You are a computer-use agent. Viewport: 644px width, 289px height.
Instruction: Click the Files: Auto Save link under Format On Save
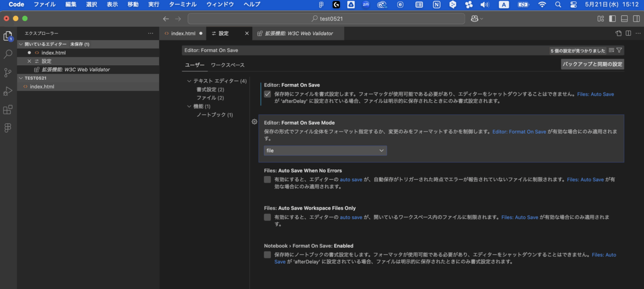click(595, 94)
